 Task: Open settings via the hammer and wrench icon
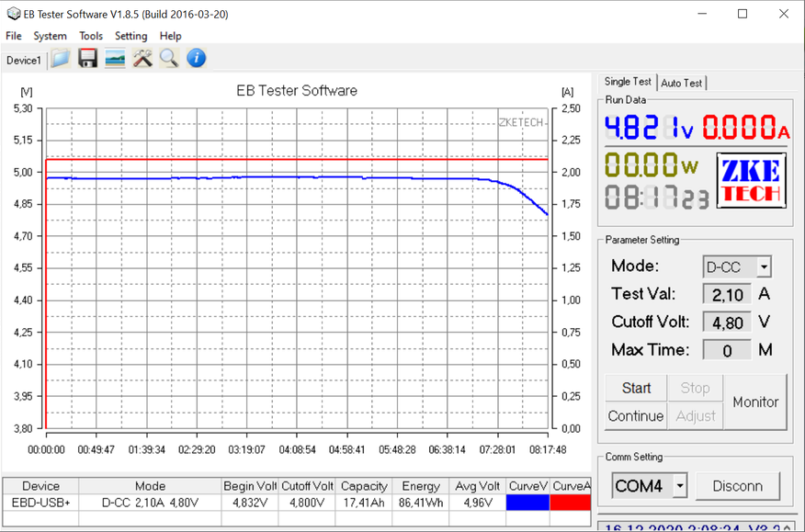(142, 59)
